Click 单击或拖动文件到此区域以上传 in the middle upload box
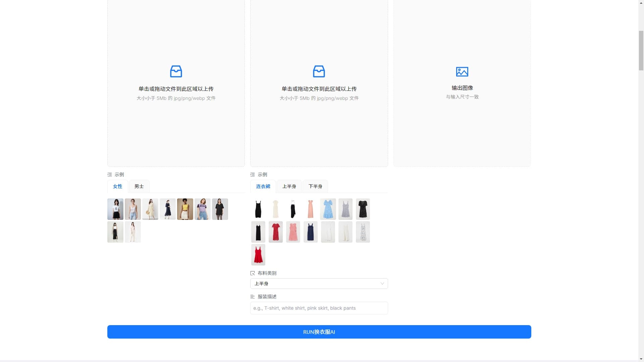 tap(319, 89)
